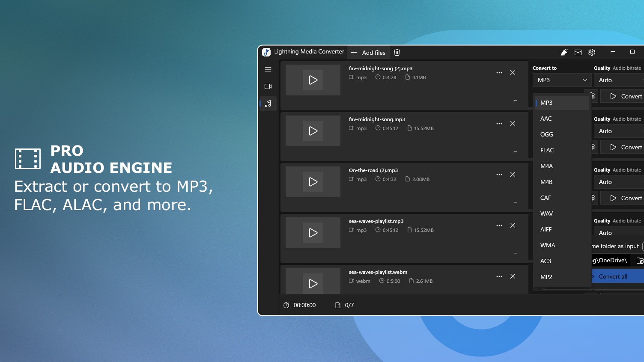Viewport: 644px width, 362px height.
Task: Open more options for fav-midnight-song (2).mp3
Action: pos(499,73)
